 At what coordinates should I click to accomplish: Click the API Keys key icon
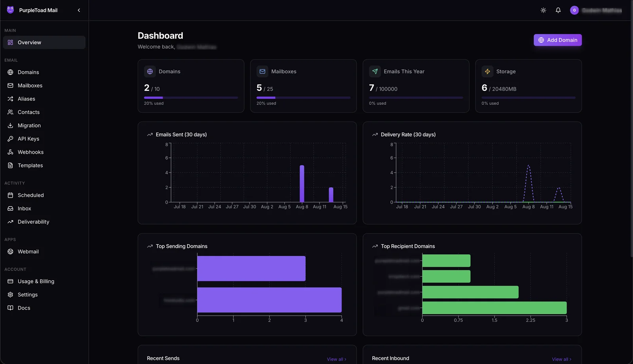tap(10, 139)
